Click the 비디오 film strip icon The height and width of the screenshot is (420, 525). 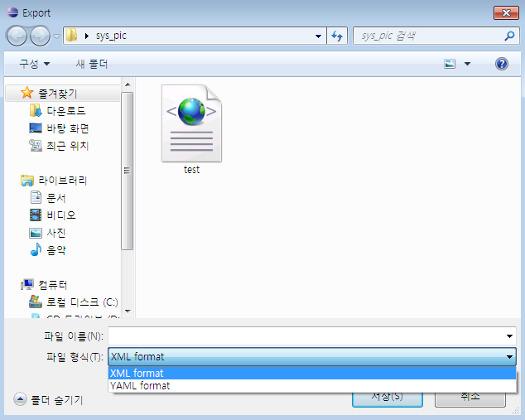36,215
